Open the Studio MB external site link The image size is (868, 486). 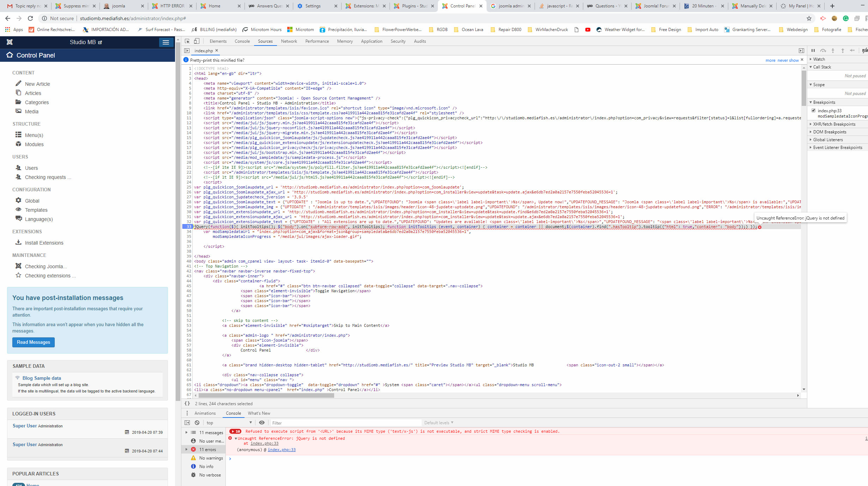point(86,42)
